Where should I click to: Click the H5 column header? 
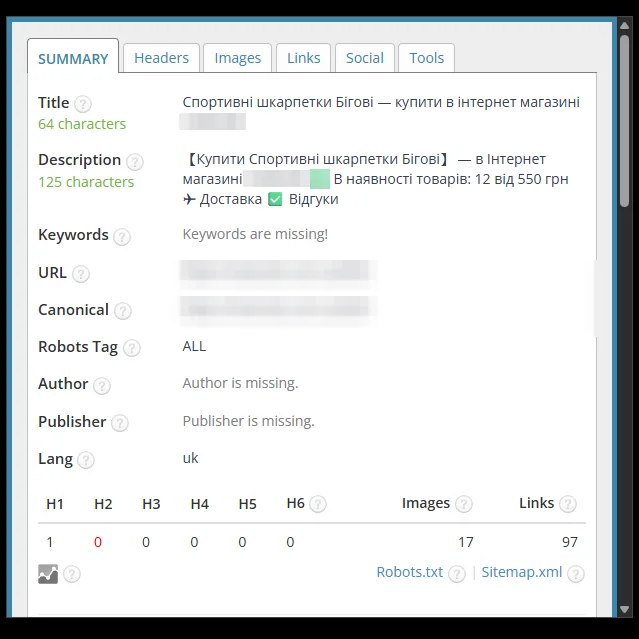click(247, 504)
